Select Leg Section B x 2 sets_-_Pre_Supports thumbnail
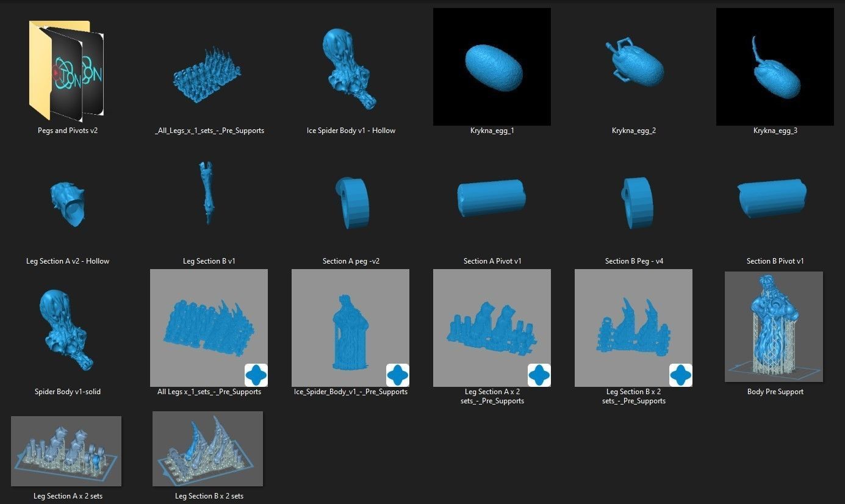The height and width of the screenshot is (504, 845). [x=633, y=328]
